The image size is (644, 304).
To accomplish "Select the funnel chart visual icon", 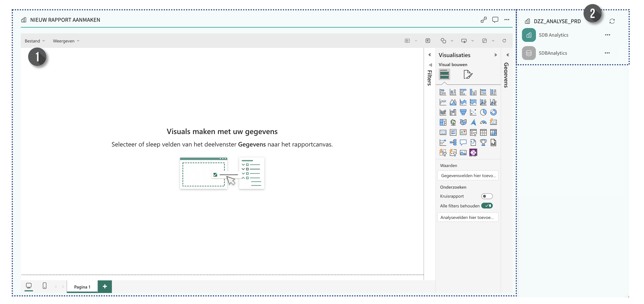I will point(463,112).
